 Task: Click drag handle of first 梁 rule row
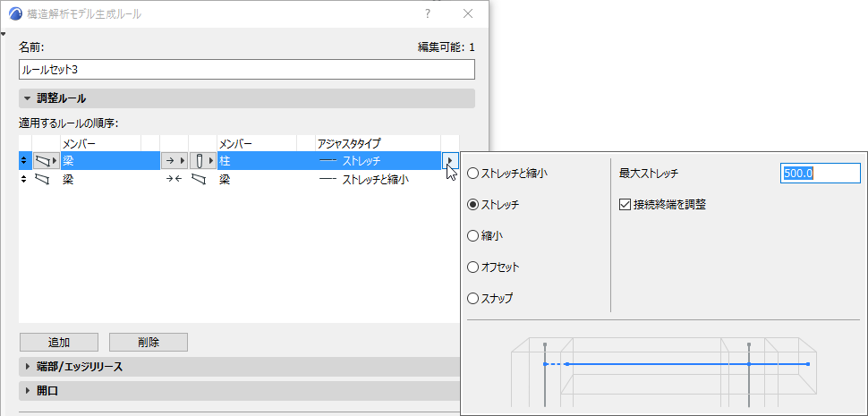[x=24, y=161]
